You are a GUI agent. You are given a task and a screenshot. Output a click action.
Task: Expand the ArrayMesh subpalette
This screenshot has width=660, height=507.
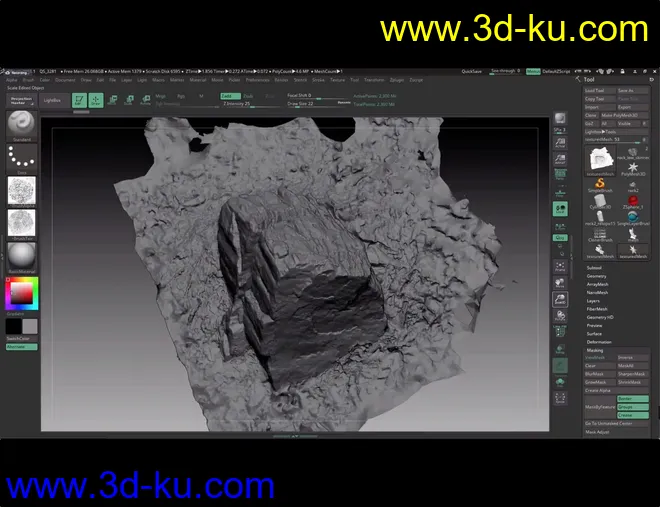597,284
